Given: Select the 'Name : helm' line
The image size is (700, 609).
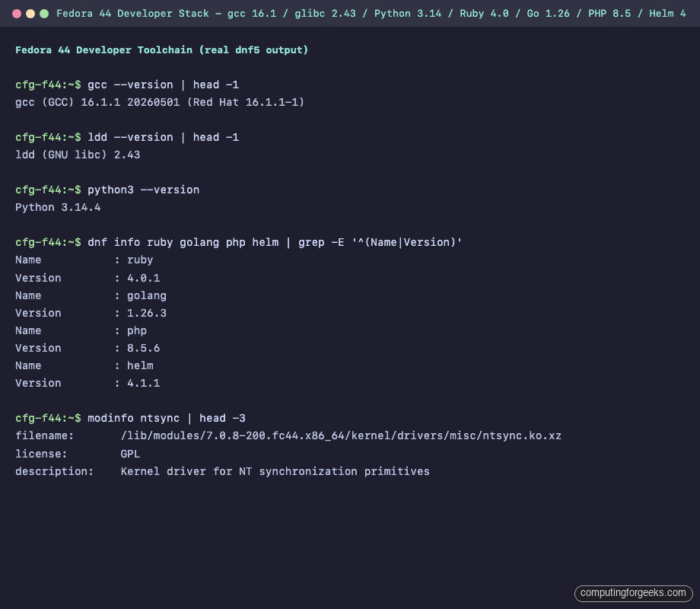Looking at the screenshot, I should point(84,365).
